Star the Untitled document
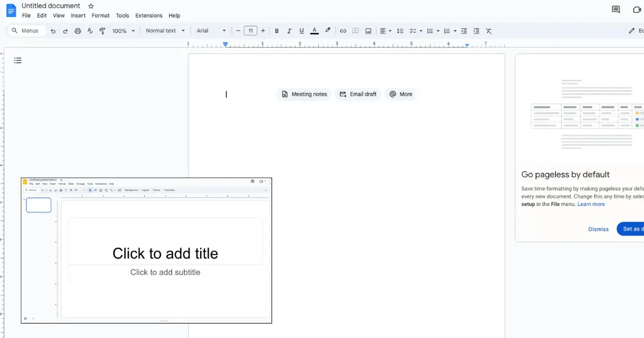Image resolution: width=644 pixels, height=338 pixels. [x=91, y=6]
